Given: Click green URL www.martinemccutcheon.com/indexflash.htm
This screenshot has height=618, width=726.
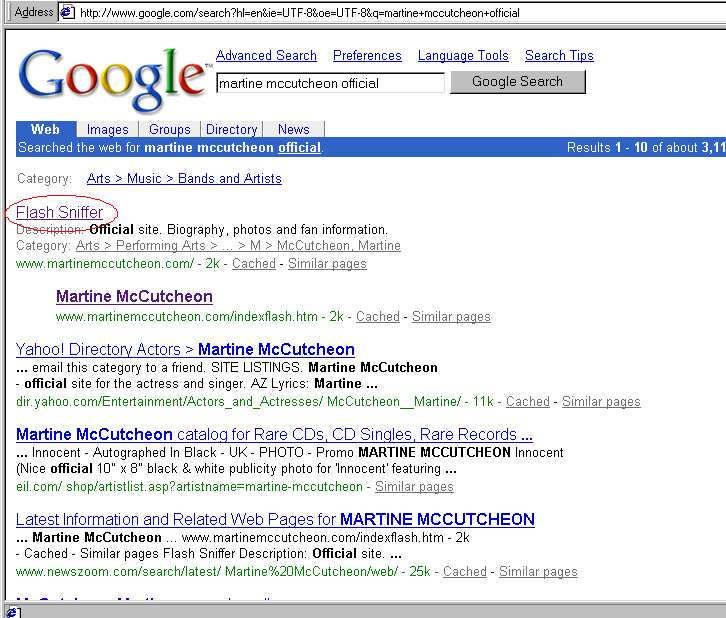Looking at the screenshot, I should pyautogui.click(x=187, y=317).
